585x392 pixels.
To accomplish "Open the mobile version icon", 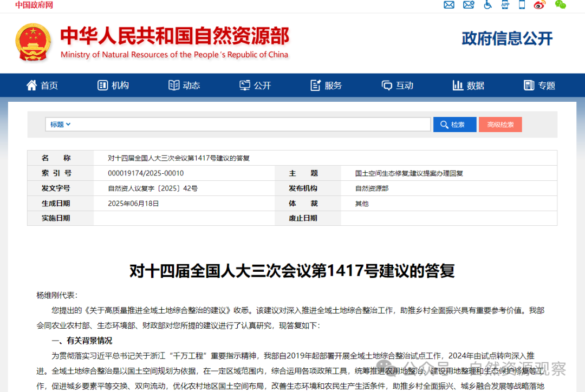I will (x=522, y=5).
